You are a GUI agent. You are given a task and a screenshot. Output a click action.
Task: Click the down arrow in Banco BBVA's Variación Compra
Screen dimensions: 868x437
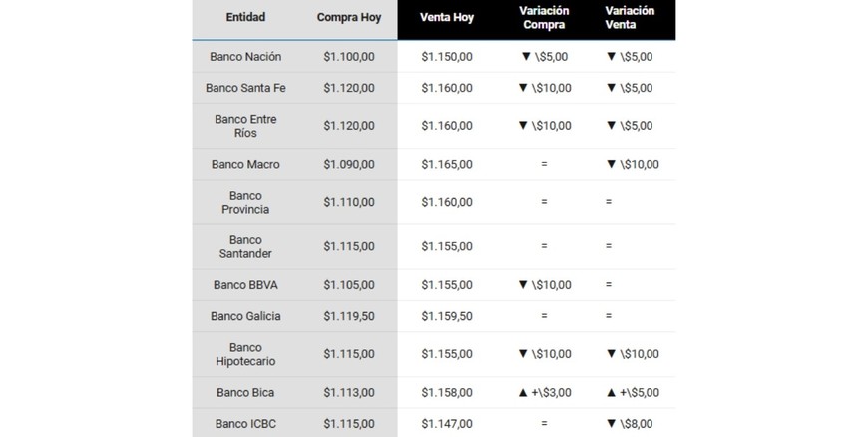click(522, 285)
